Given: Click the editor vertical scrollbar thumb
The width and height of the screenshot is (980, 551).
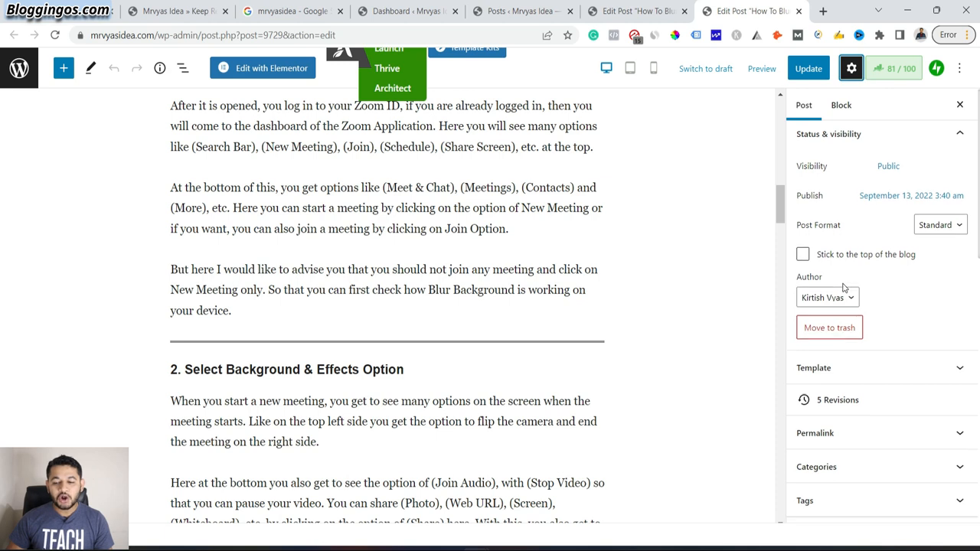Looking at the screenshot, I should [780, 204].
